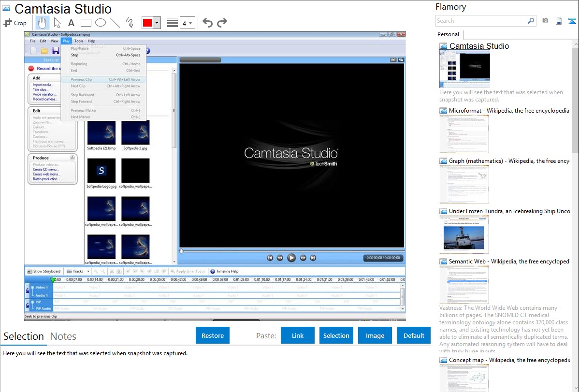Select the text annotation tool
This screenshot has width=579, height=392.
click(x=71, y=23)
